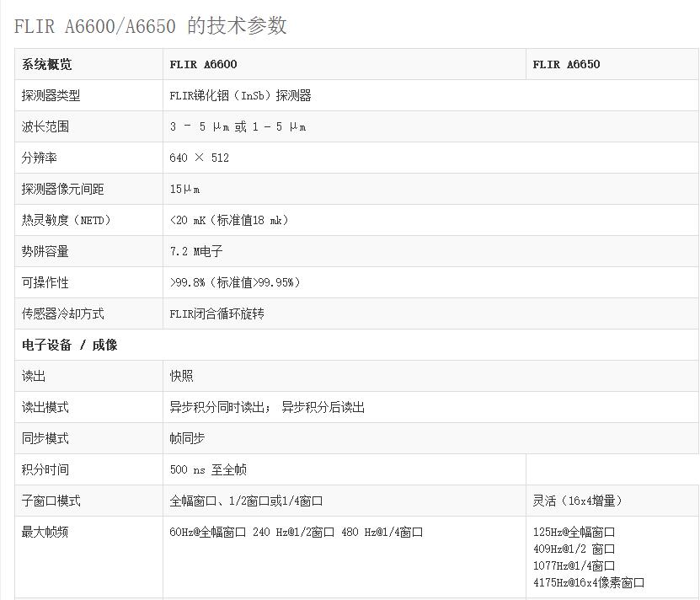
Task: Click the 409Hz@1/2 窗口 line
Action: pos(574,549)
